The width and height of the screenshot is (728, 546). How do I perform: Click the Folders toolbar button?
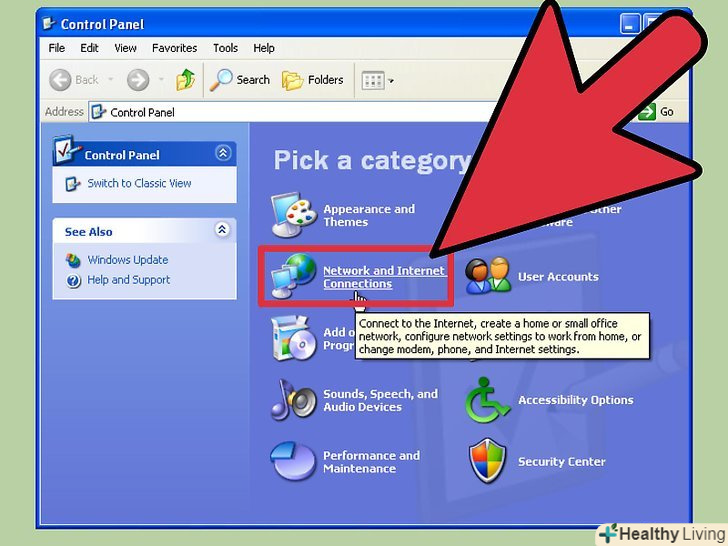coord(312,80)
